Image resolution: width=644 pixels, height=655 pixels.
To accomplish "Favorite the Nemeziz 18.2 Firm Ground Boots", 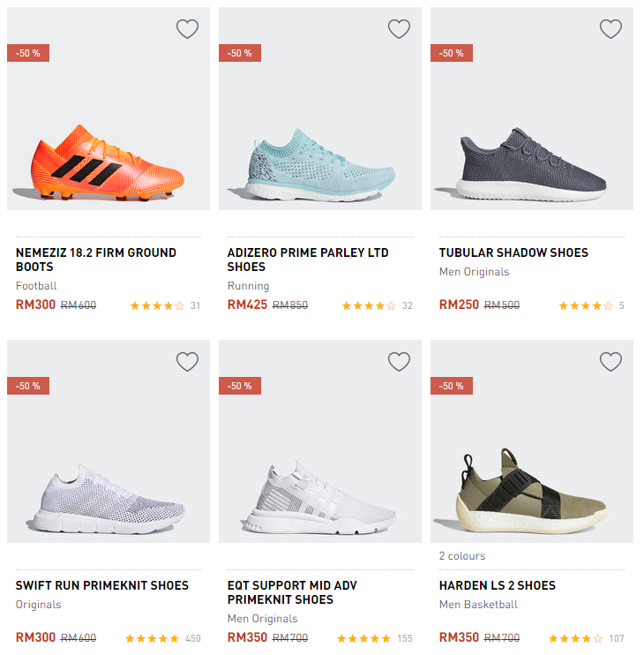I will click(x=187, y=29).
